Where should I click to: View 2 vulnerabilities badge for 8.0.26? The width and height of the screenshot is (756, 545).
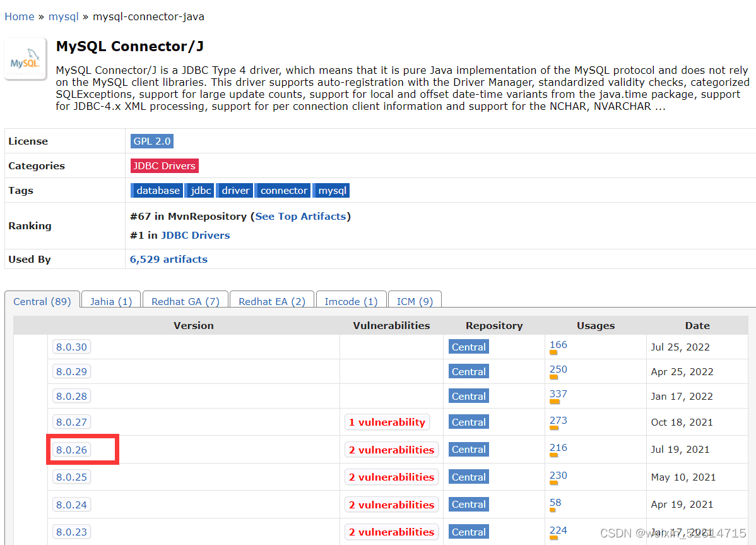pos(391,450)
